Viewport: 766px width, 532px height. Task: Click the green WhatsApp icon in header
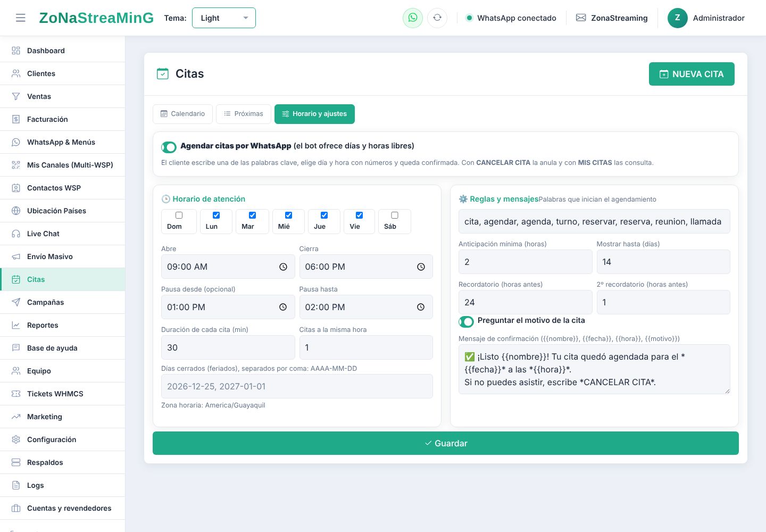tap(413, 18)
